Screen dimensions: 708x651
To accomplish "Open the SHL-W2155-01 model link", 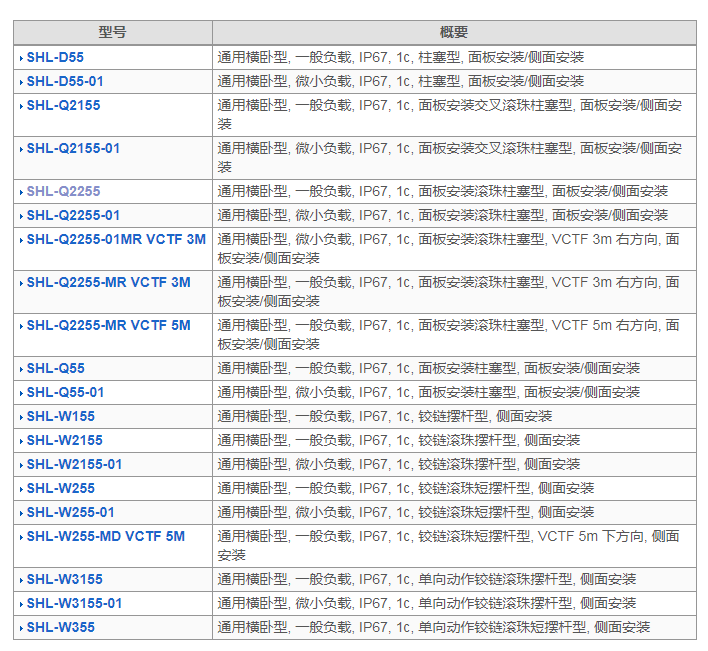I will 75,464.
